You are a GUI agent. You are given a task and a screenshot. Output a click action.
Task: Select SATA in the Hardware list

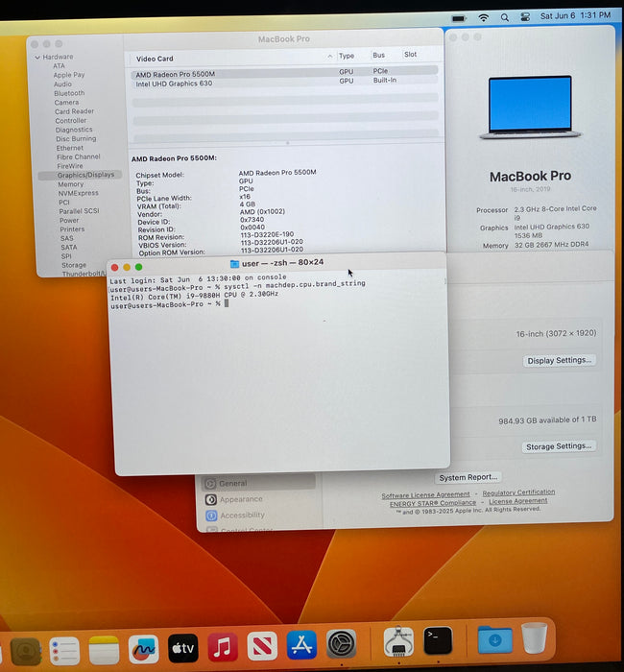point(68,248)
